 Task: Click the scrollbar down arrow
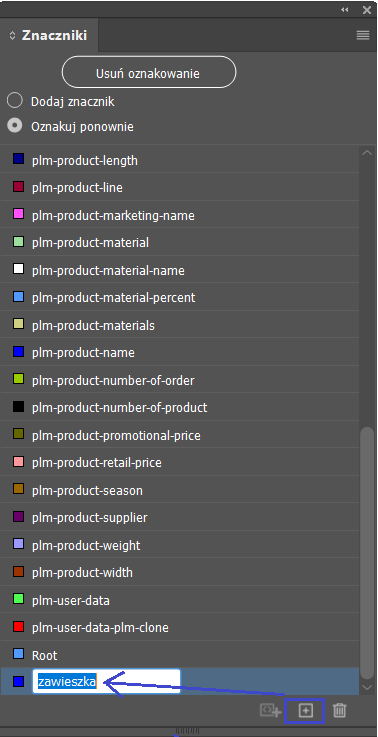(367, 688)
